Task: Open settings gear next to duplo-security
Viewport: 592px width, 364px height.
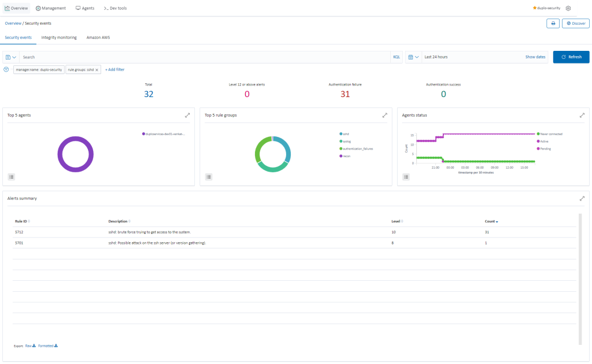Action: tap(568, 9)
